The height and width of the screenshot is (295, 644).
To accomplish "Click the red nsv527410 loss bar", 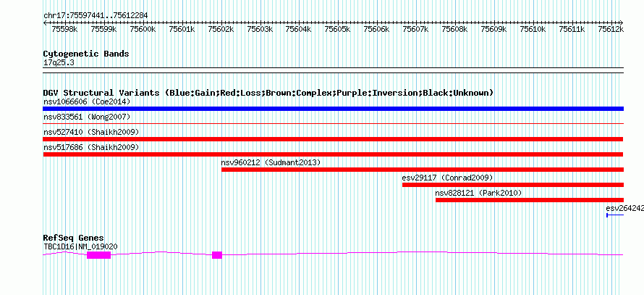I will pyautogui.click(x=333, y=139).
